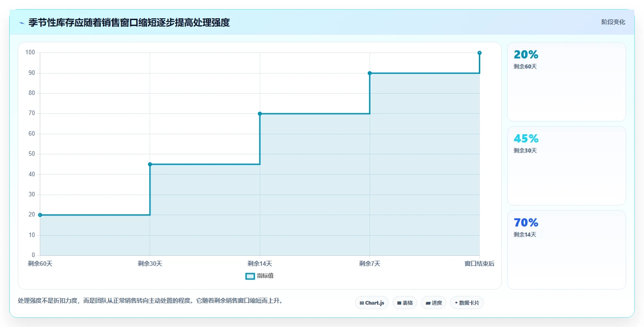Click the 指标值 legend color box
This screenshot has height=327, width=644.
click(x=250, y=276)
